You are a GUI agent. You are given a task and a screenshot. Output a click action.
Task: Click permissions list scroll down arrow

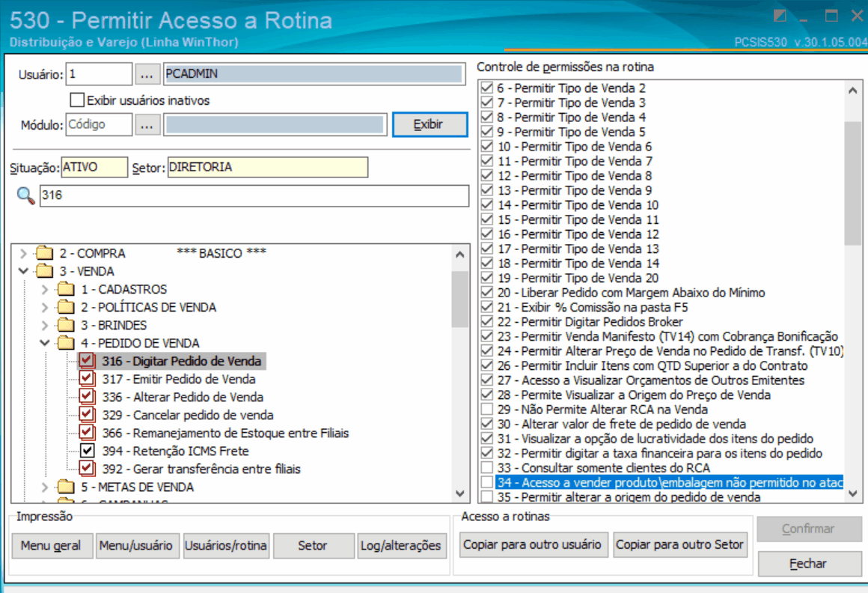click(853, 493)
